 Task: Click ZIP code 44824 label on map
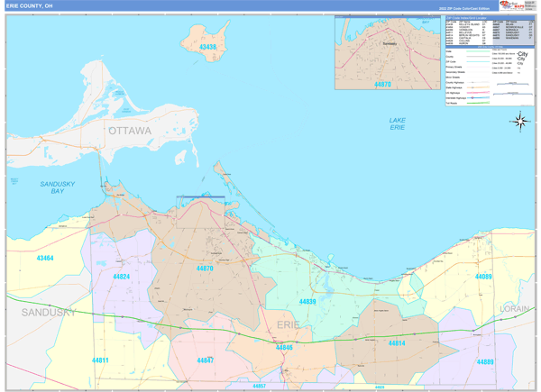tap(122, 277)
